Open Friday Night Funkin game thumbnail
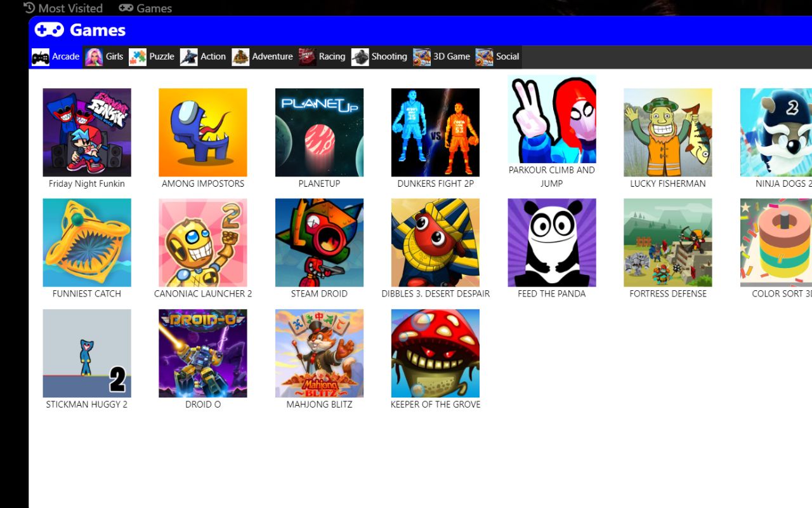Image resolution: width=812 pixels, height=508 pixels. click(87, 132)
